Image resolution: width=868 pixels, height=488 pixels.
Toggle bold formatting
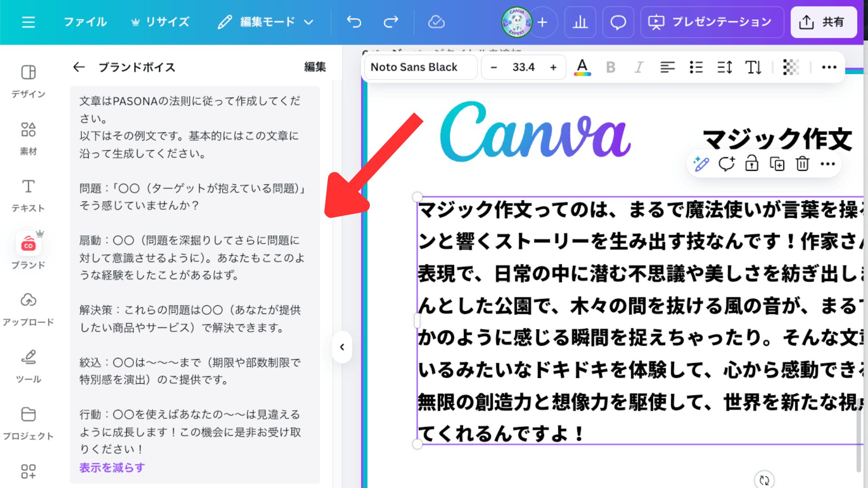click(610, 67)
